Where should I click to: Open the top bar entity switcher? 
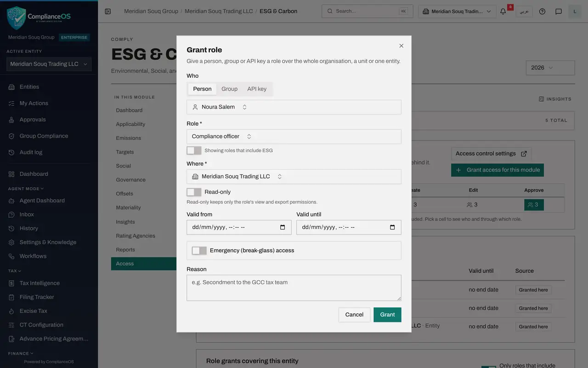pos(457,11)
